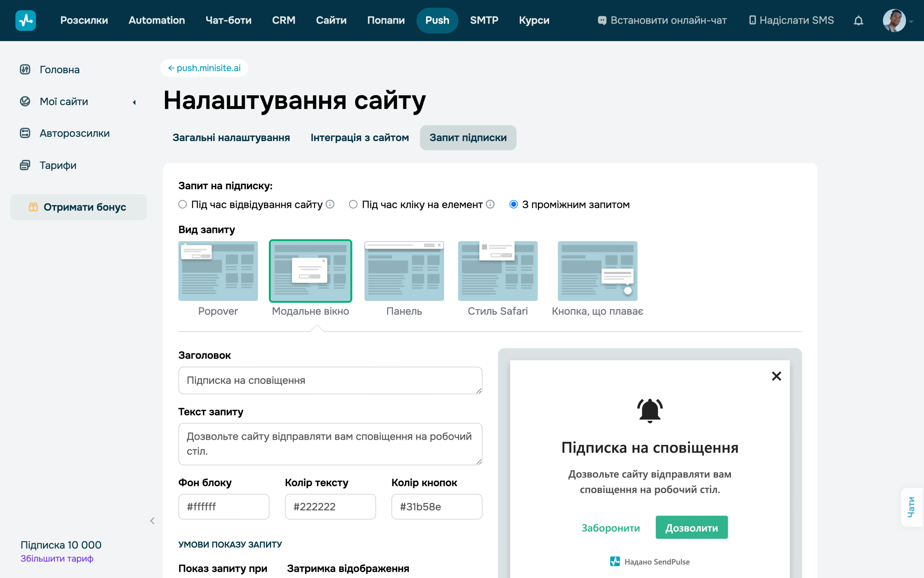Viewport: 924px width, 578px height.
Task: Click the phone icon for Надіслати SMS
Action: coord(752,20)
